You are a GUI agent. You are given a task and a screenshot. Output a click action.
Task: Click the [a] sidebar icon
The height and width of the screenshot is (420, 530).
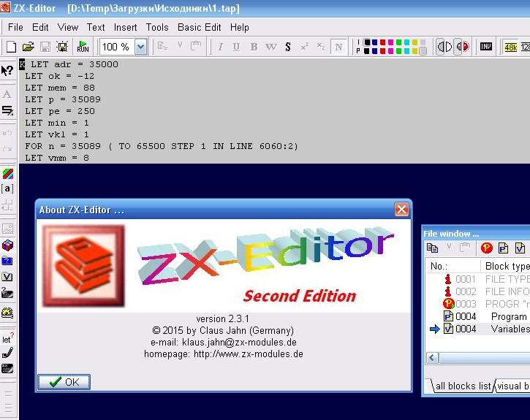coord(7,188)
